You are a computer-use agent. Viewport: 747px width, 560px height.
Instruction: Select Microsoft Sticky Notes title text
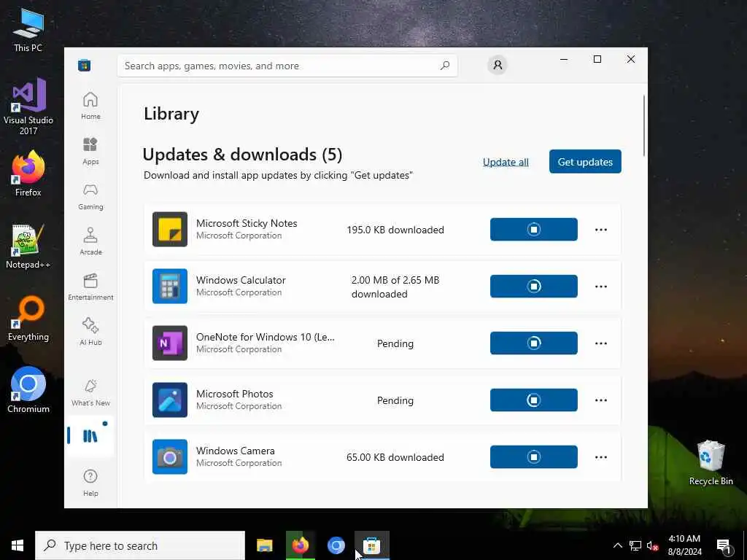[247, 223]
